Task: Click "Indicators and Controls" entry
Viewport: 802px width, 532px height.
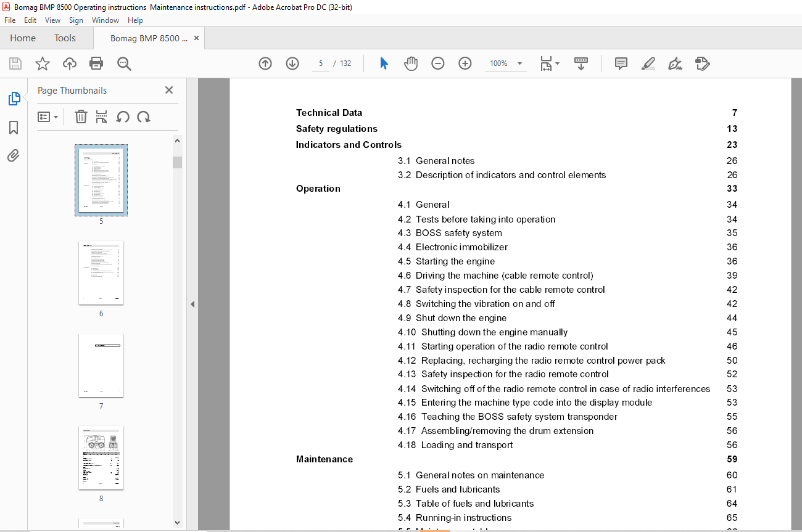Action: coord(349,145)
